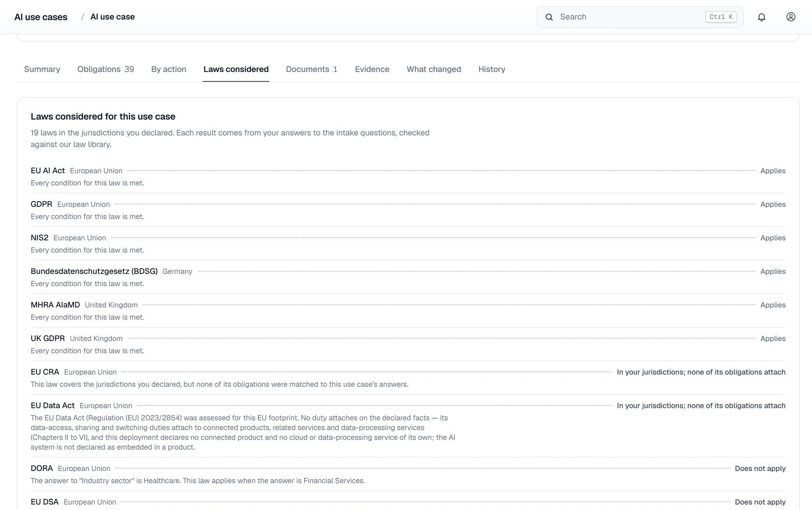Click Applies status for UK GDPR
Screen dimensions: 812x510
click(x=773, y=338)
